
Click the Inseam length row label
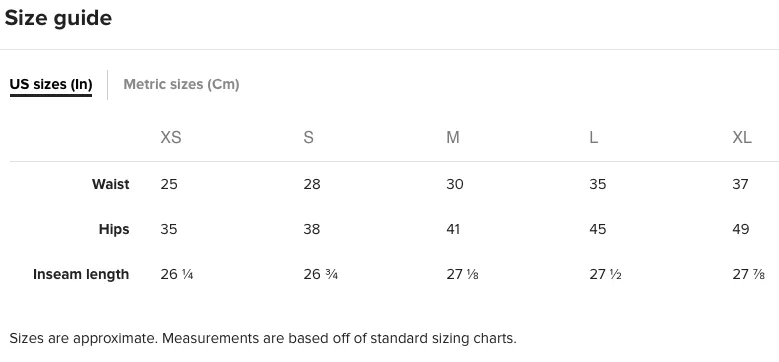(81, 274)
